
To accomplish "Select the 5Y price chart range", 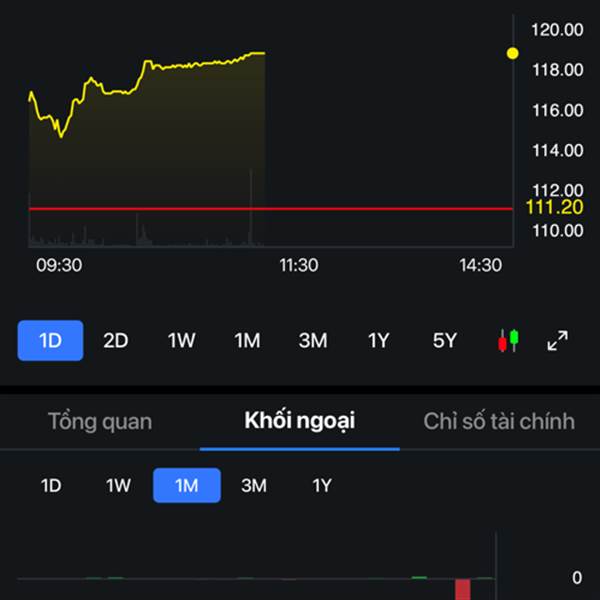I will point(445,340).
